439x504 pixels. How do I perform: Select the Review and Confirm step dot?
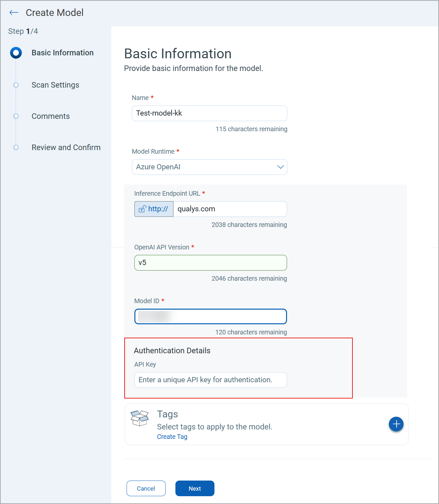click(x=16, y=147)
